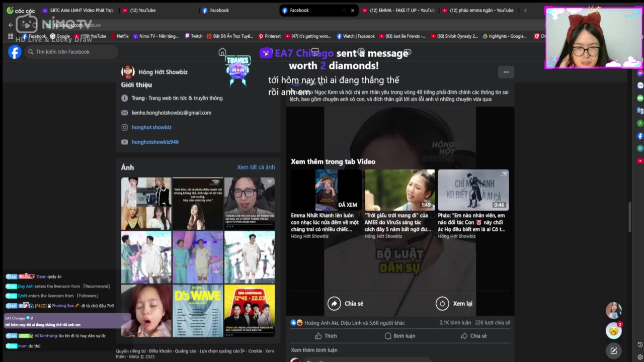Switch to the EMMA - FAKE IT UP tab

click(x=399, y=10)
